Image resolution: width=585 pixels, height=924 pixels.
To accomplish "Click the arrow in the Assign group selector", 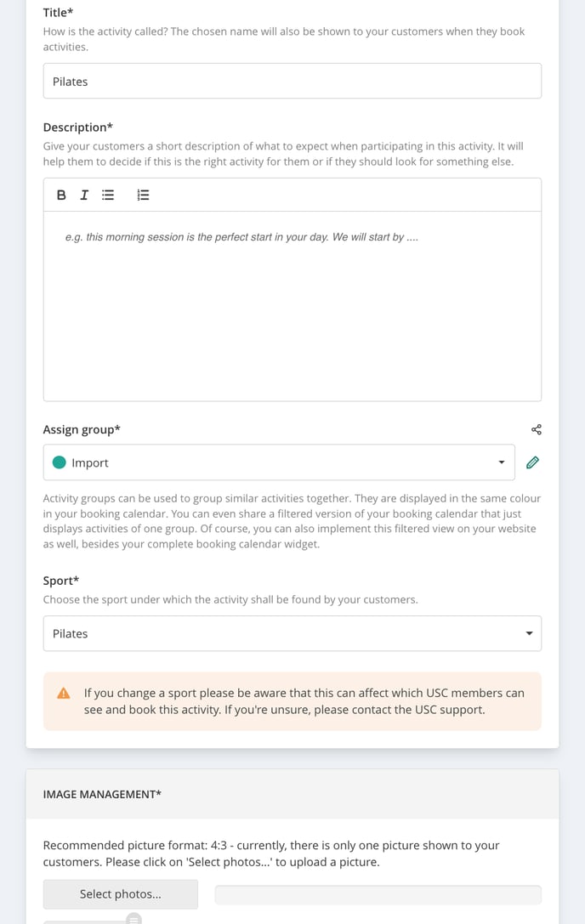I will pyautogui.click(x=502, y=462).
